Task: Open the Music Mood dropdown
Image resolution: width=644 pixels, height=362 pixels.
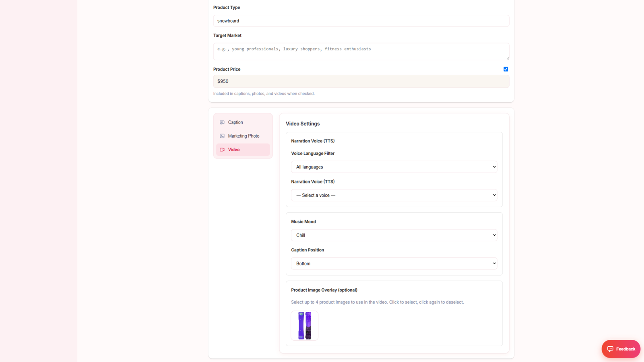Action: coord(394,235)
